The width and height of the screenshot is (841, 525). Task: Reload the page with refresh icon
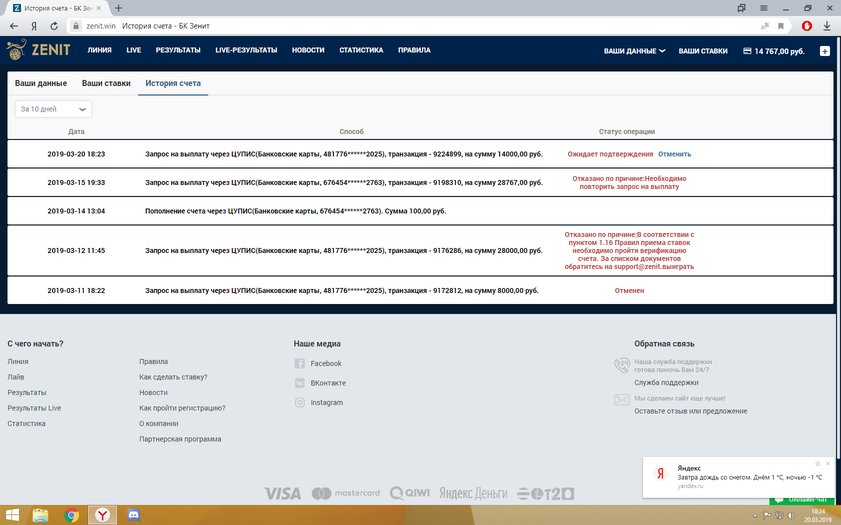(x=54, y=26)
